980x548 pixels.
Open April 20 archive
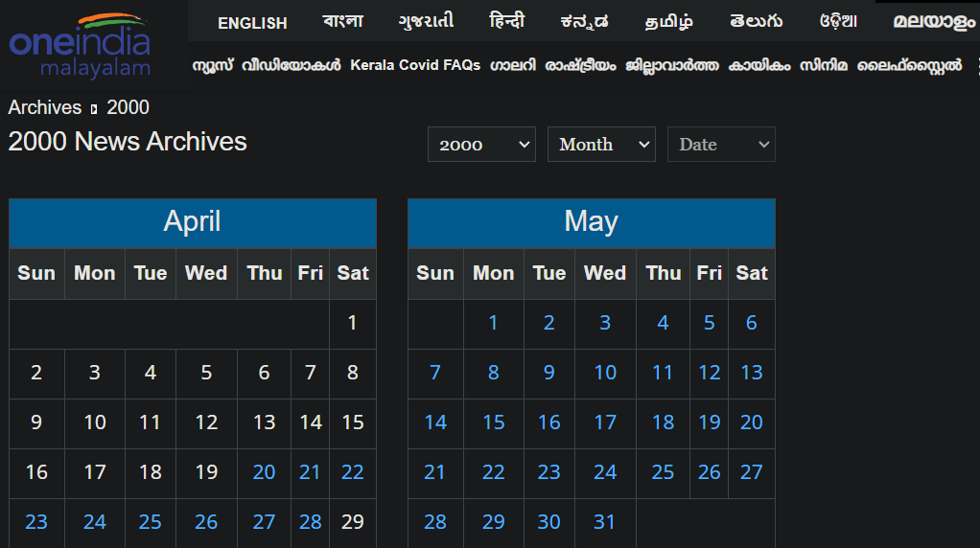pos(264,472)
